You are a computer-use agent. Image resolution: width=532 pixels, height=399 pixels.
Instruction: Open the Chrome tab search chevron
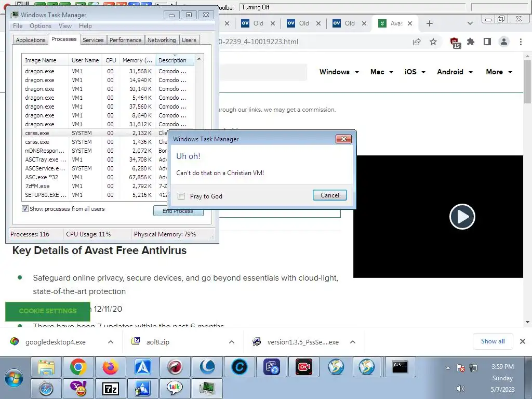(470, 23)
